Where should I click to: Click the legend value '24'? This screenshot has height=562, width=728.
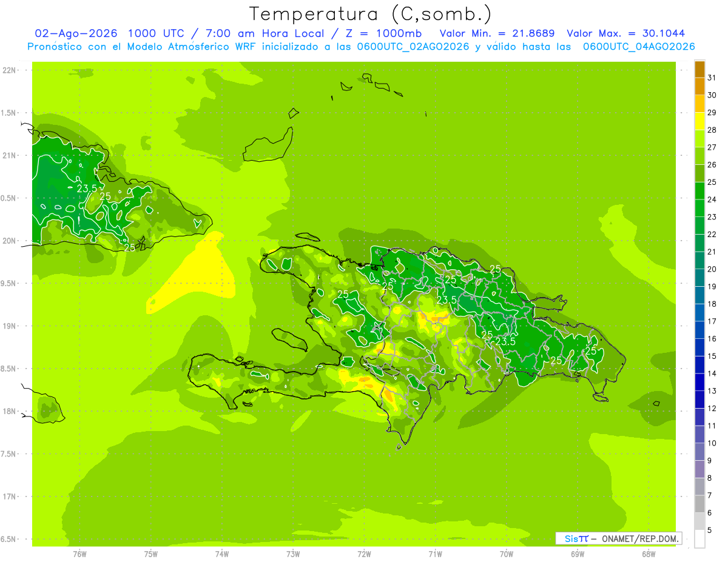pos(712,199)
